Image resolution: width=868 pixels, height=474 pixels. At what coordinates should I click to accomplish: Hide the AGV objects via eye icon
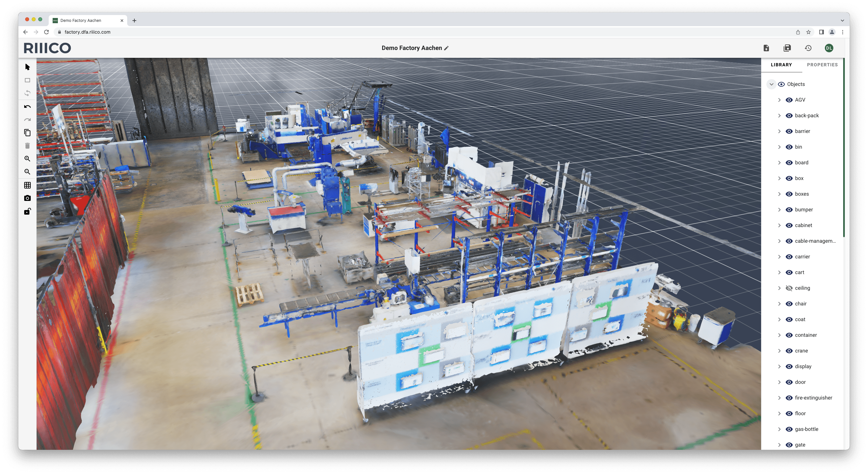point(789,100)
